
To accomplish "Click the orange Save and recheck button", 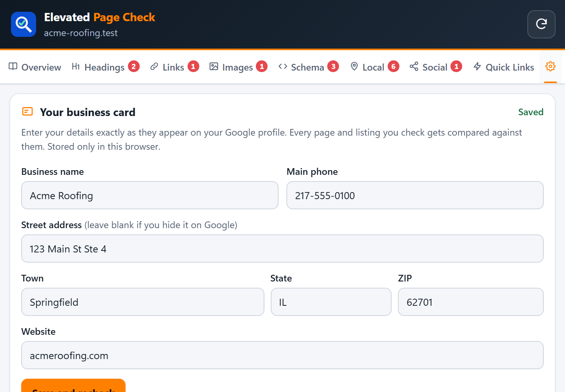I will click(x=73, y=386).
